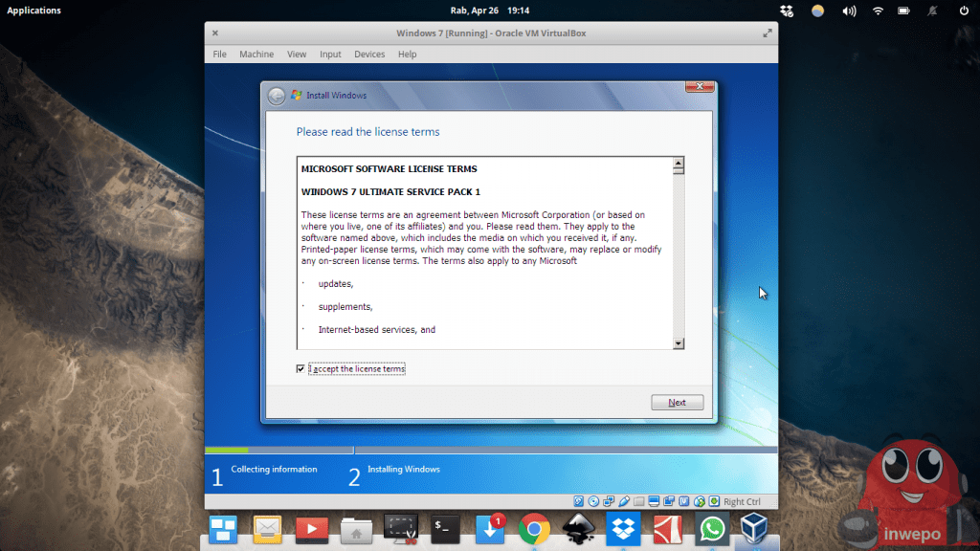Open the Applications menu
Viewport: 980px width, 551px height.
tap(33, 11)
